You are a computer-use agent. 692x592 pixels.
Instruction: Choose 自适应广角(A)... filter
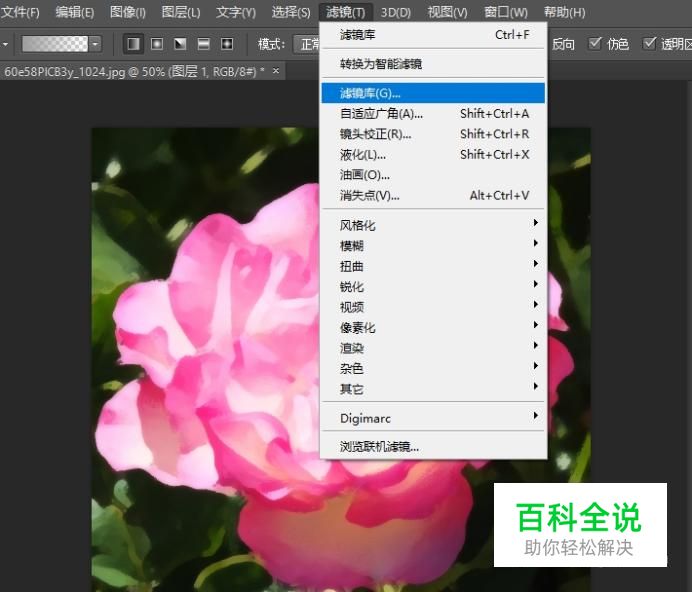click(x=434, y=114)
